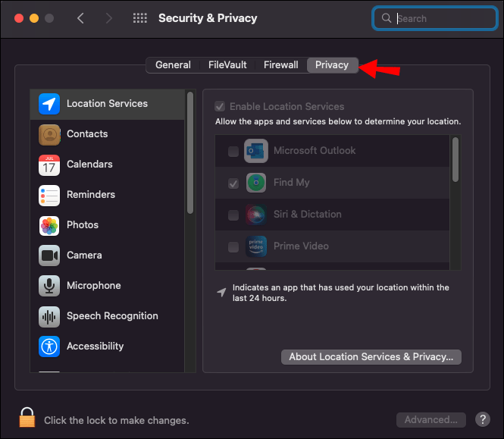Select Reminders in the privacy list
Screen dimensions: 504x439
(x=108, y=195)
